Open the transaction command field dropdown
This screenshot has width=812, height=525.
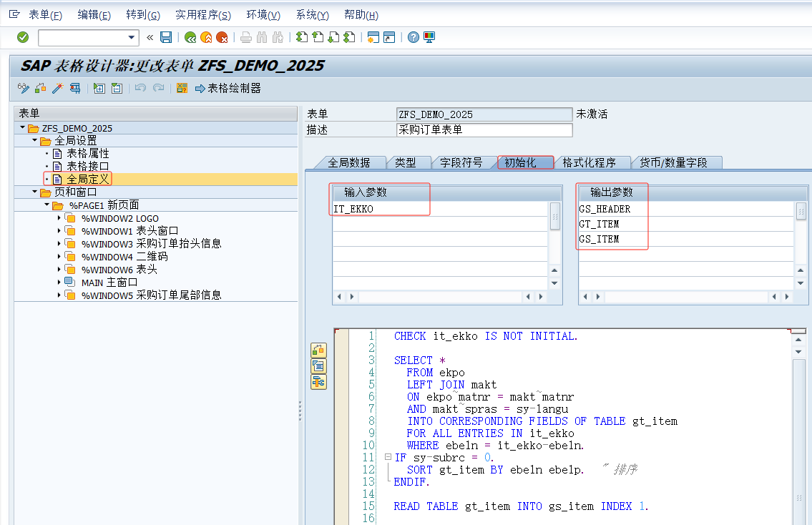(132, 37)
